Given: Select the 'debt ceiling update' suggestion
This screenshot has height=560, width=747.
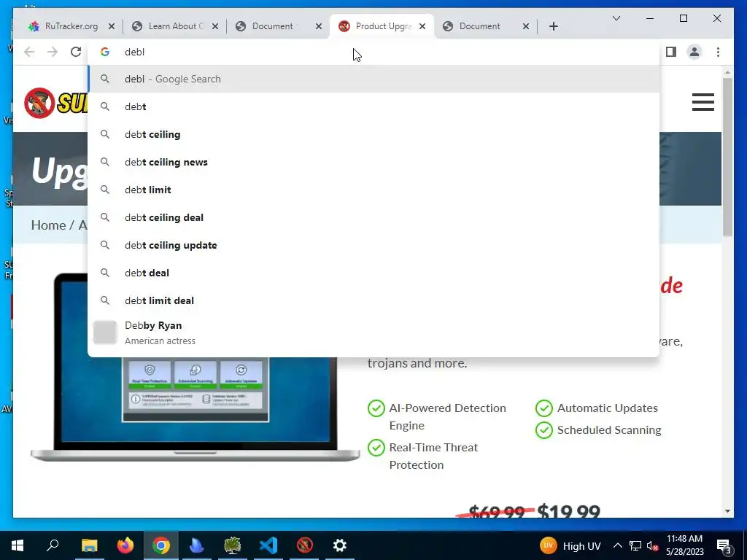Looking at the screenshot, I should (373, 245).
